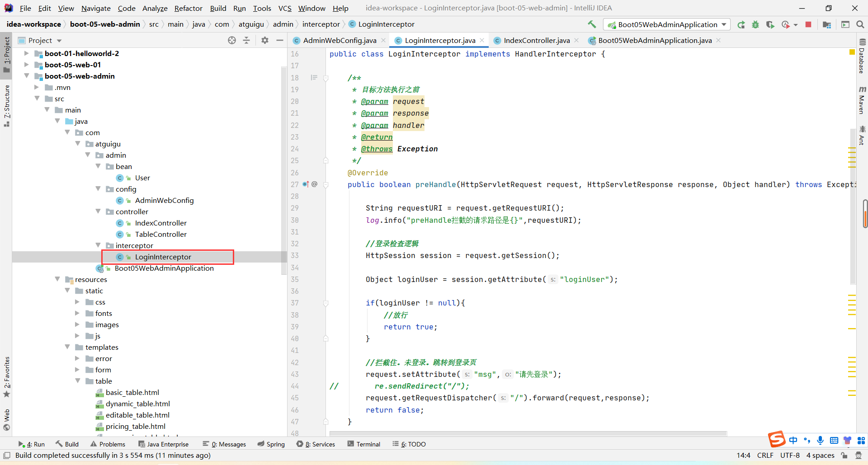Viewport: 868px width, 465px height.
Task: Switch to the IndexController.java tab
Action: [x=536, y=40]
